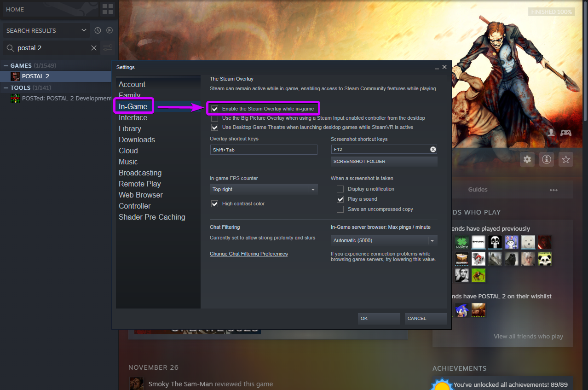Open the Downloads settings section
This screenshot has height=390, width=588.
pos(137,140)
